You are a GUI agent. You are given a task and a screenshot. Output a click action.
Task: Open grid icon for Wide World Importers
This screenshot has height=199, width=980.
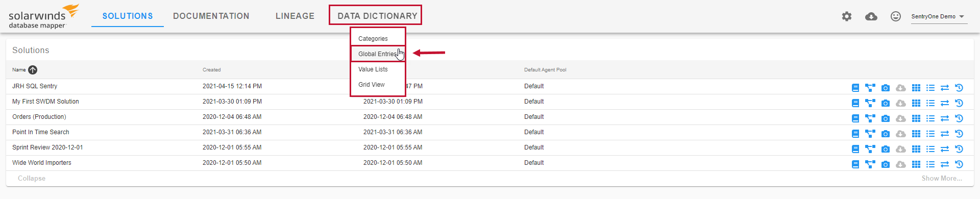[916, 164]
